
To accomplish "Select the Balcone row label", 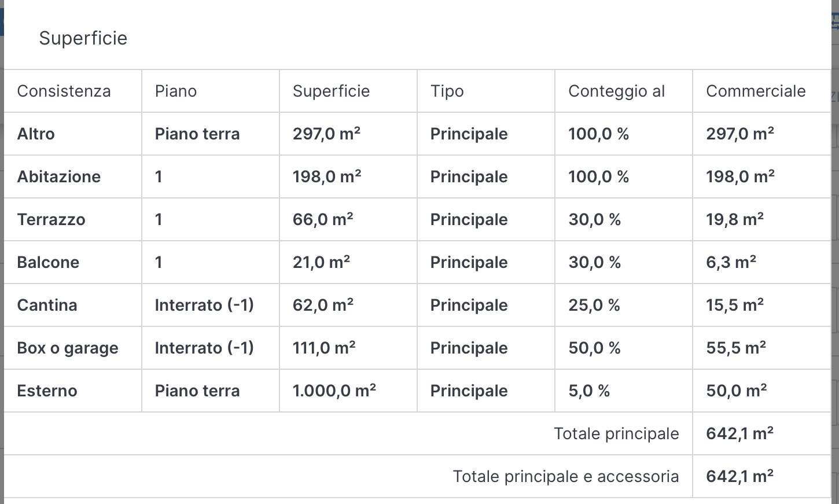I will click(x=48, y=262).
